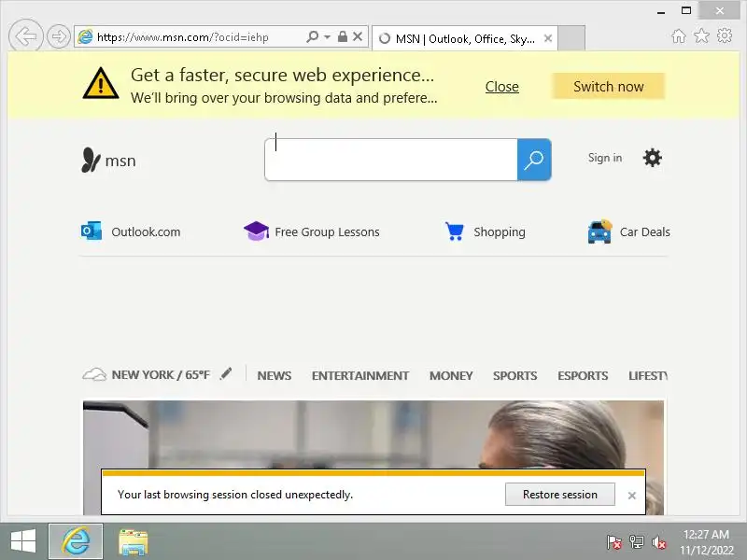
Task: Open the browser Tools gear menu
Action: pos(725,35)
